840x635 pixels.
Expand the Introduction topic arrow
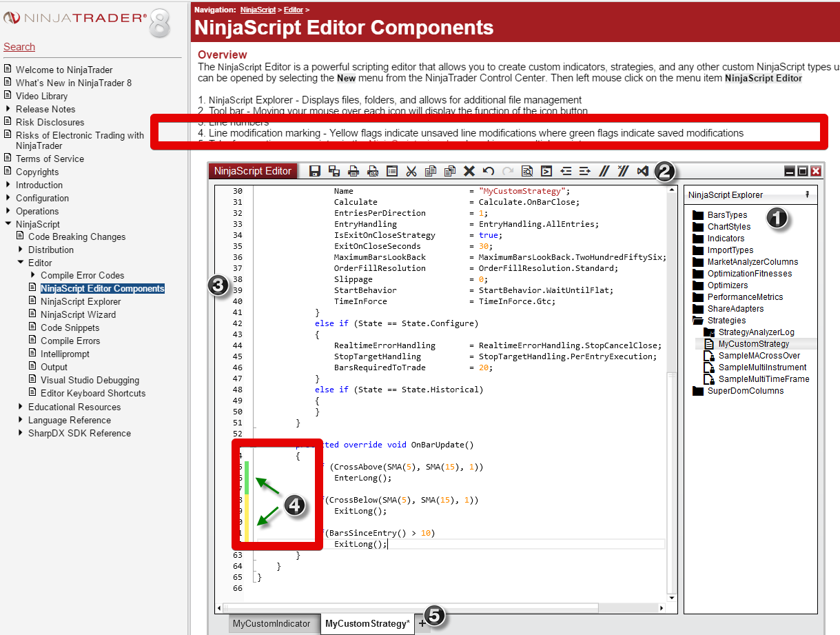(x=8, y=185)
